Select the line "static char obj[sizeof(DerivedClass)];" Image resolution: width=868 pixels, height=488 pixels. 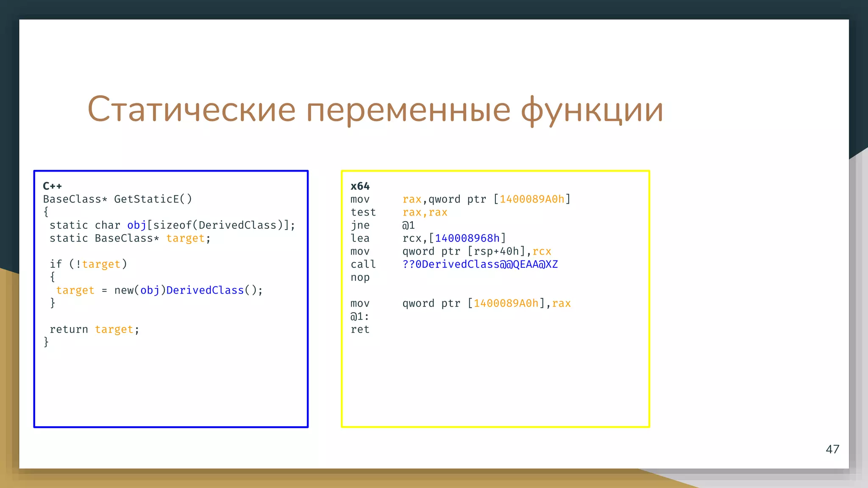pos(172,225)
